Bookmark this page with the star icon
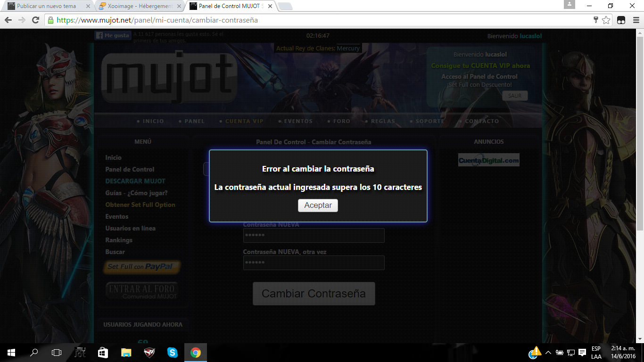 (x=606, y=20)
